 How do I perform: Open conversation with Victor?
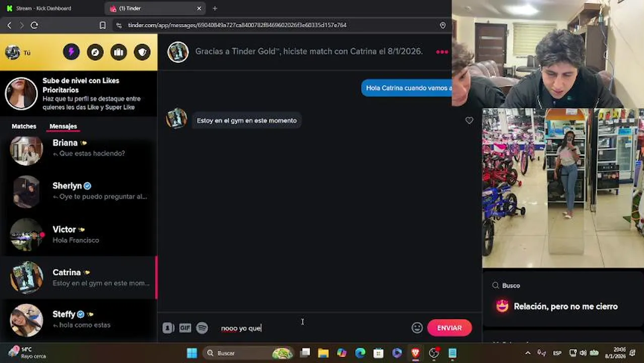(79, 234)
